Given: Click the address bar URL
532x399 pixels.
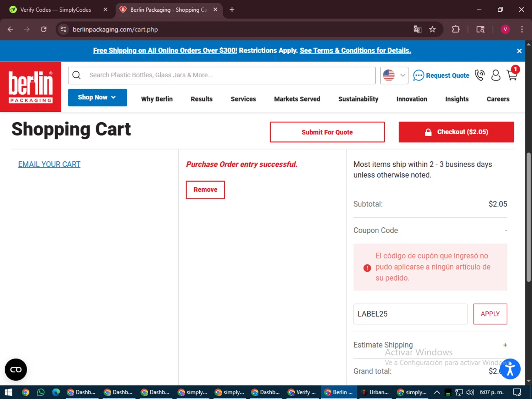Looking at the screenshot, I should 115,29.
